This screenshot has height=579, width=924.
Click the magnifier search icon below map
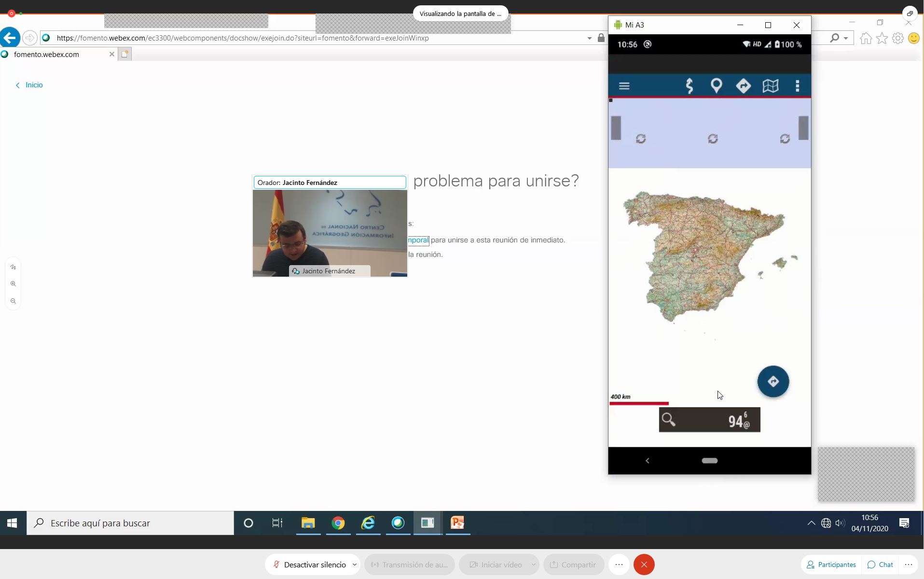click(669, 420)
